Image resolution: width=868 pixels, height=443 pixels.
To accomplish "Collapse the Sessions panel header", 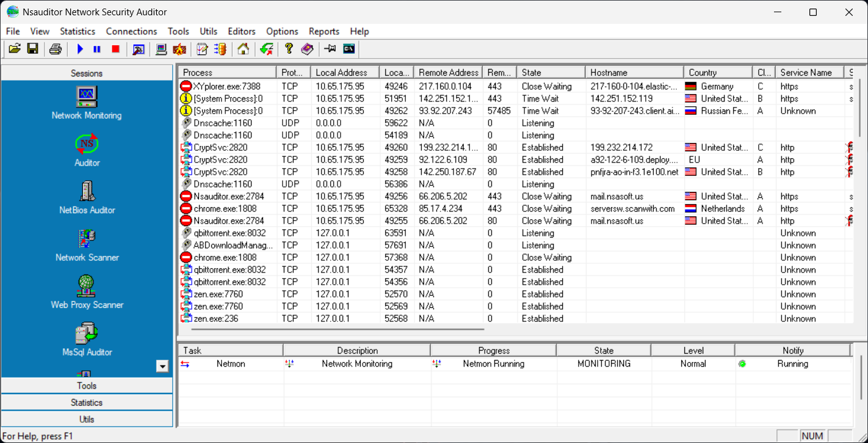I will pyautogui.click(x=87, y=73).
